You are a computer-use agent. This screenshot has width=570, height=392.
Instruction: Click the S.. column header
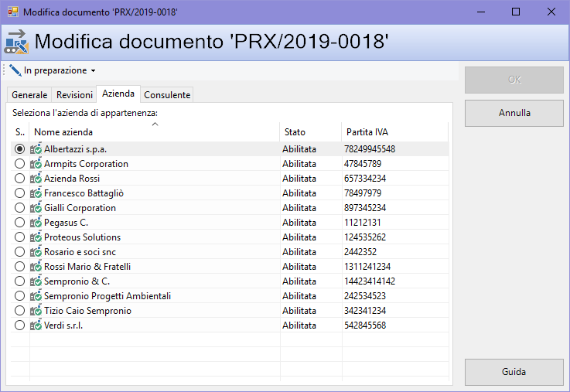(20, 132)
